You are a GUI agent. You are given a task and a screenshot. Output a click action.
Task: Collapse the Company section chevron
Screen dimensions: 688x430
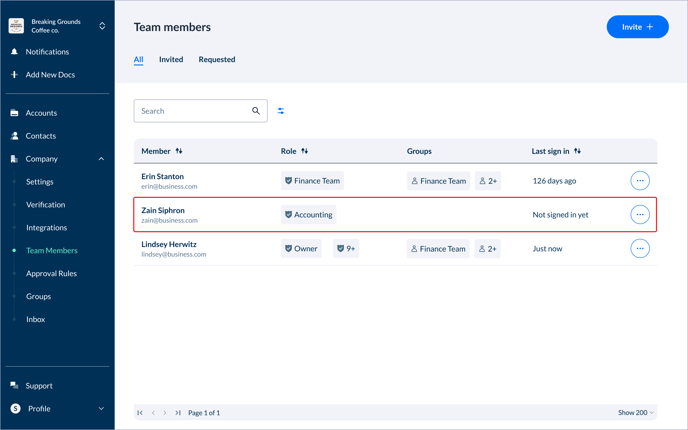(101, 159)
